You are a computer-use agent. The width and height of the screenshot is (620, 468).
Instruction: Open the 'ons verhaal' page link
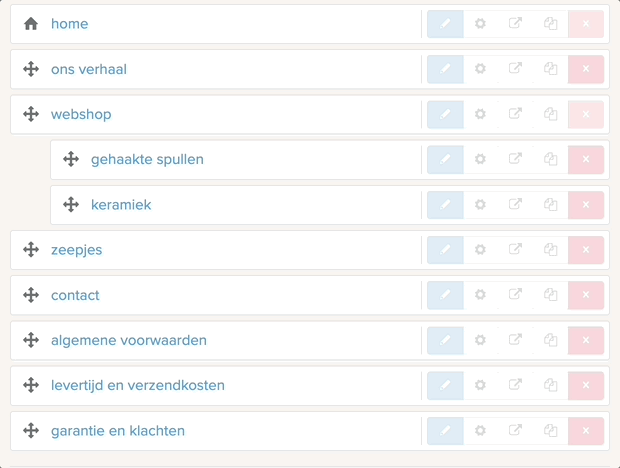point(89,69)
